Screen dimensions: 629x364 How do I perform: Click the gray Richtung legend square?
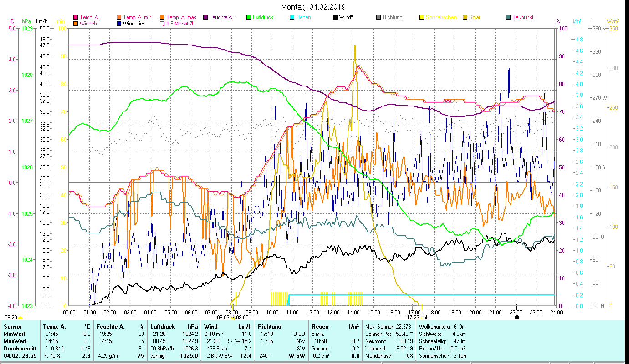click(x=378, y=18)
